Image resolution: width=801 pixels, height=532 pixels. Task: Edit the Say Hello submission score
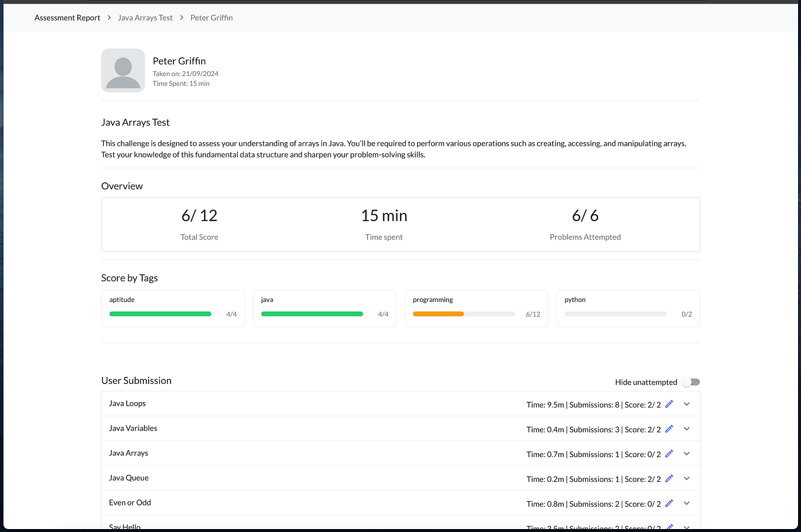tap(669, 526)
